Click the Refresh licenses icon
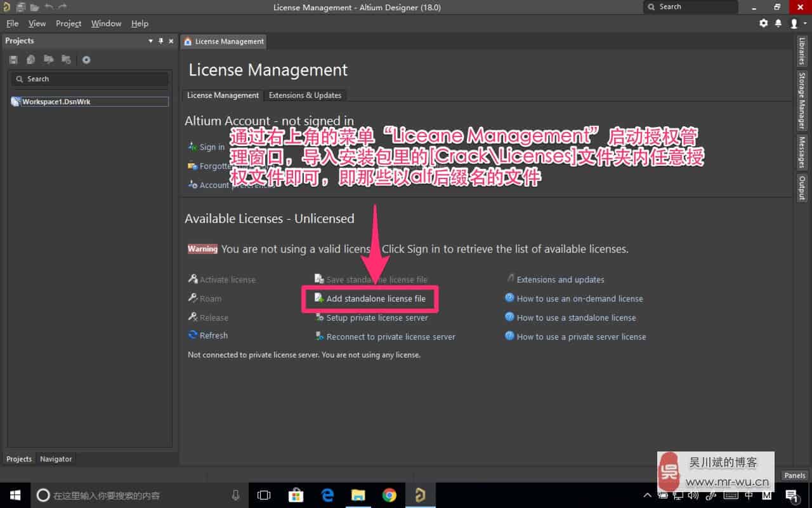 pos(193,335)
